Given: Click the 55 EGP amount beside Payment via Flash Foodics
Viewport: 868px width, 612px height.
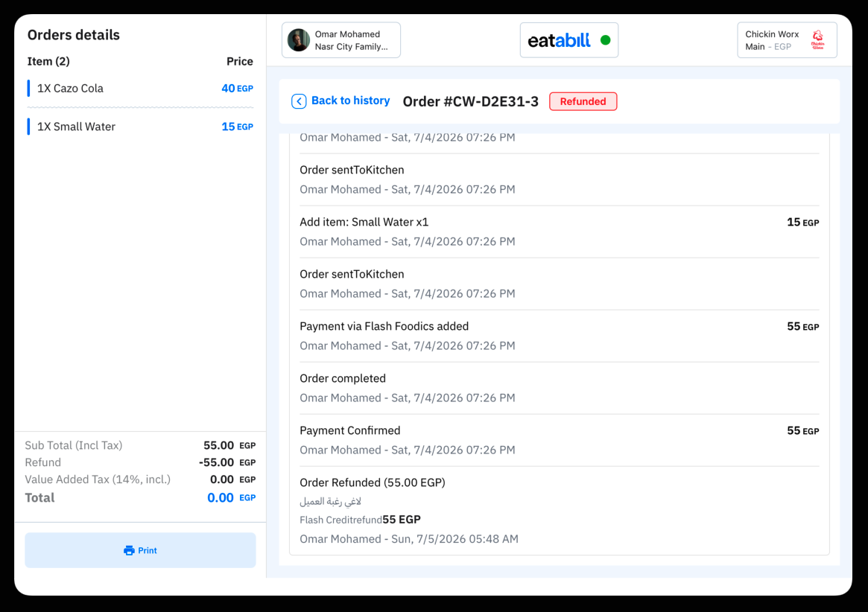Looking at the screenshot, I should tap(802, 327).
